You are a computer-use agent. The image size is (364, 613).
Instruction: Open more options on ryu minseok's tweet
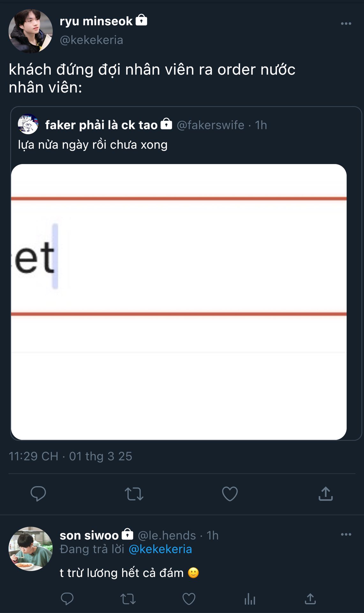(346, 24)
